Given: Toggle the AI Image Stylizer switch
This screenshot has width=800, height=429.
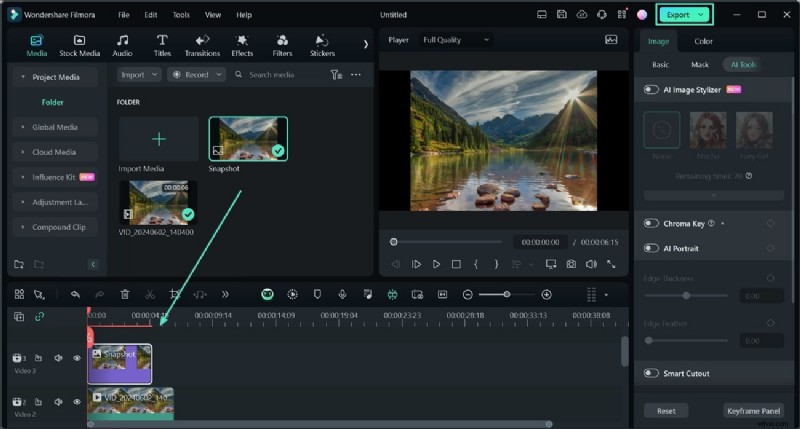Looking at the screenshot, I should (651, 90).
